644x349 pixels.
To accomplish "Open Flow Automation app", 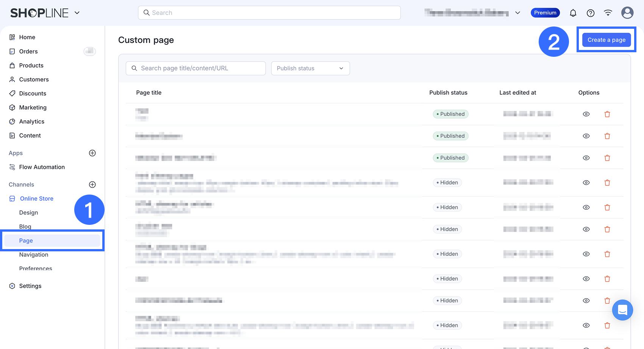I will click(42, 167).
